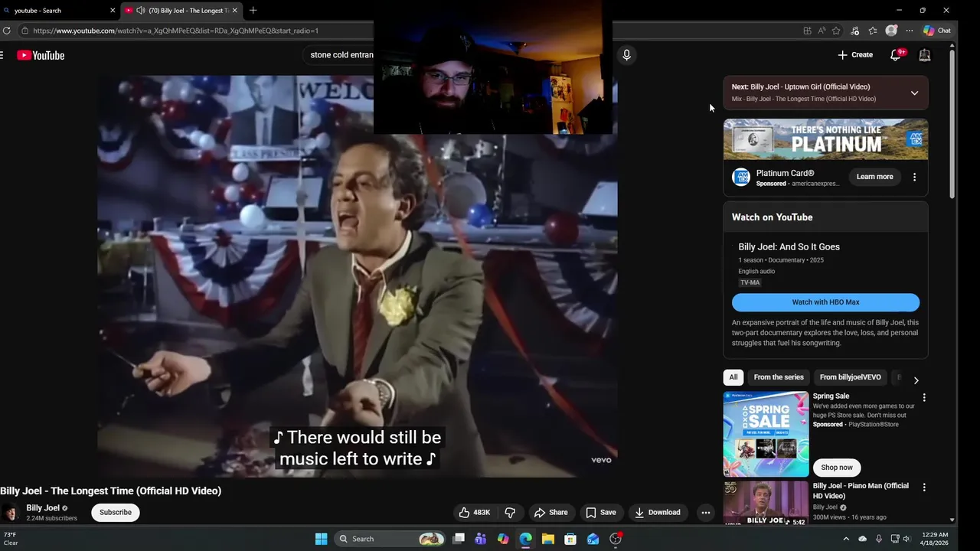Screen dimensions: 980x551
Task: Click the system tray microphone icon
Action: pos(879,539)
